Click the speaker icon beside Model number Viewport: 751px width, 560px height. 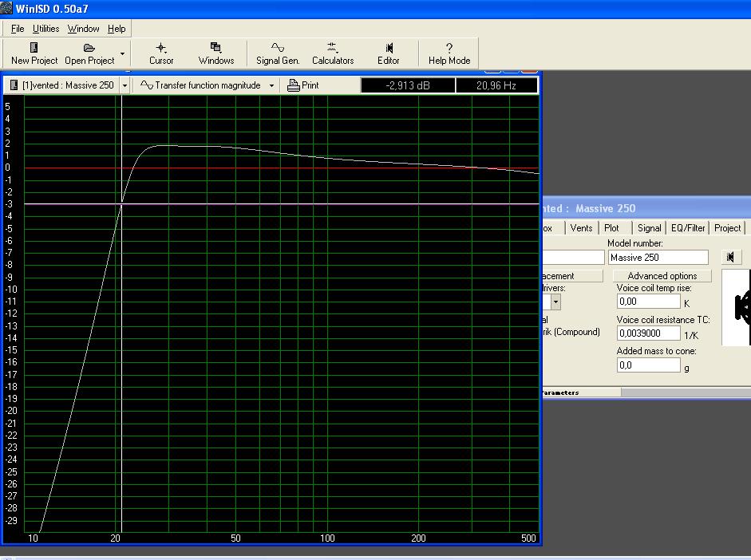(x=730, y=257)
